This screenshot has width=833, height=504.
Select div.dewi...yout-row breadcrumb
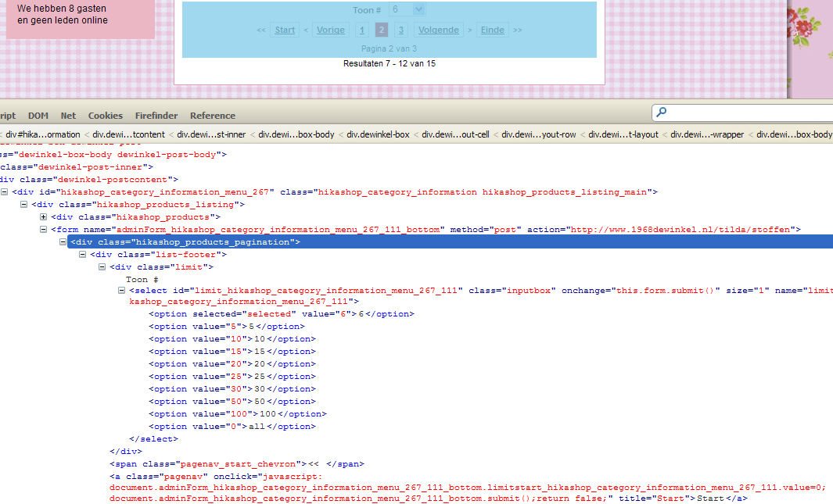[x=539, y=134]
